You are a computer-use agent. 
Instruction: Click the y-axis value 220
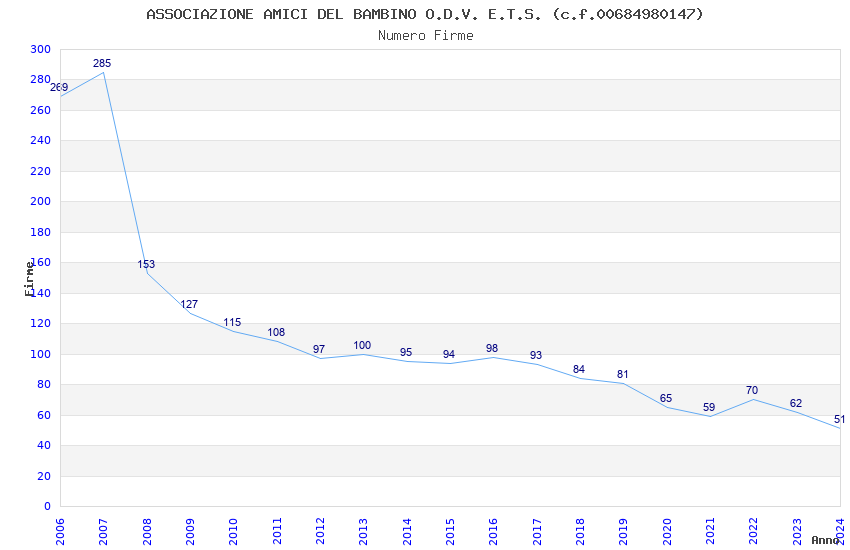click(x=41, y=171)
